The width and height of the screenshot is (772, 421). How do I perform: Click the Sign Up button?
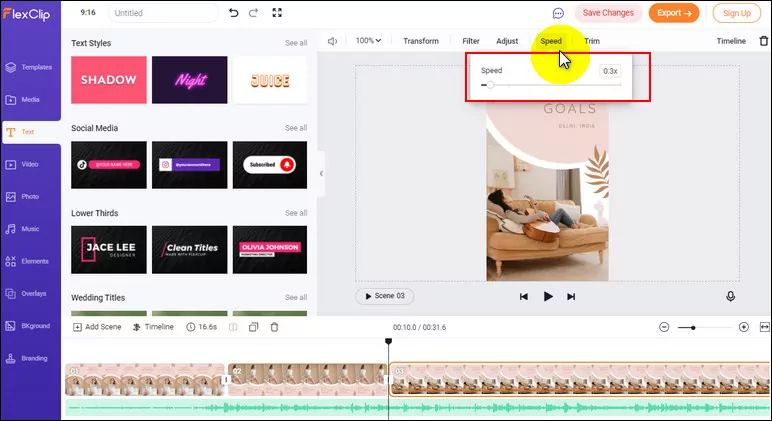click(x=737, y=13)
